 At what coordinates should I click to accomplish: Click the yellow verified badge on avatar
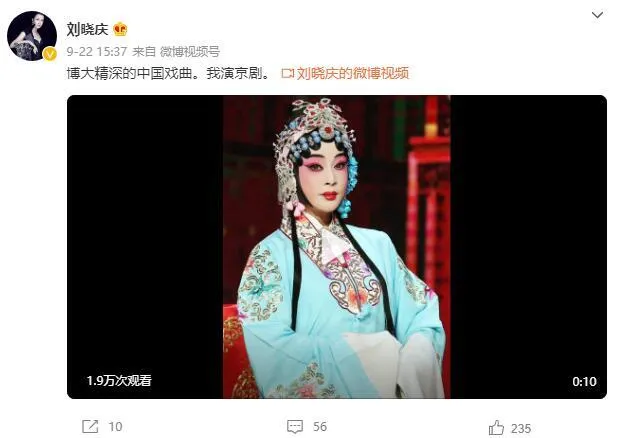click(50, 54)
